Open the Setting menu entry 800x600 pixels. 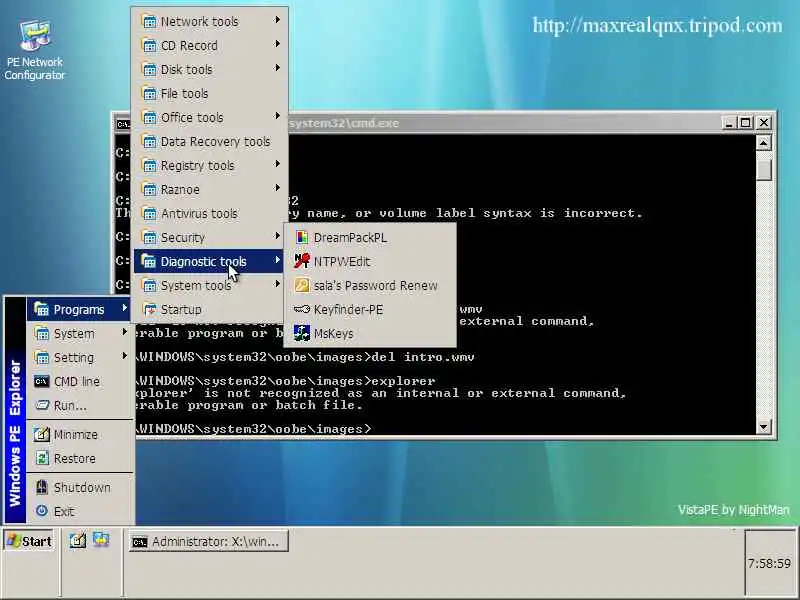tap(79, 357)
